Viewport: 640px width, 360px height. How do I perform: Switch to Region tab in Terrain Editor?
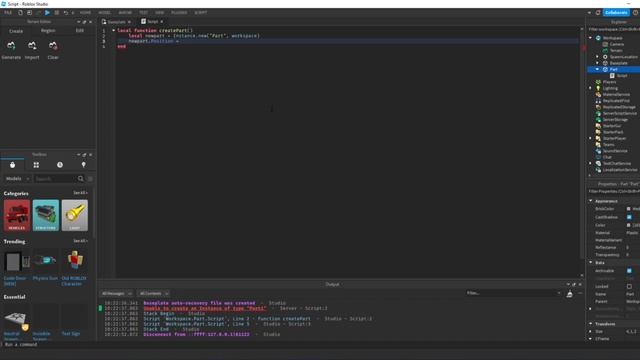[48, 31]
